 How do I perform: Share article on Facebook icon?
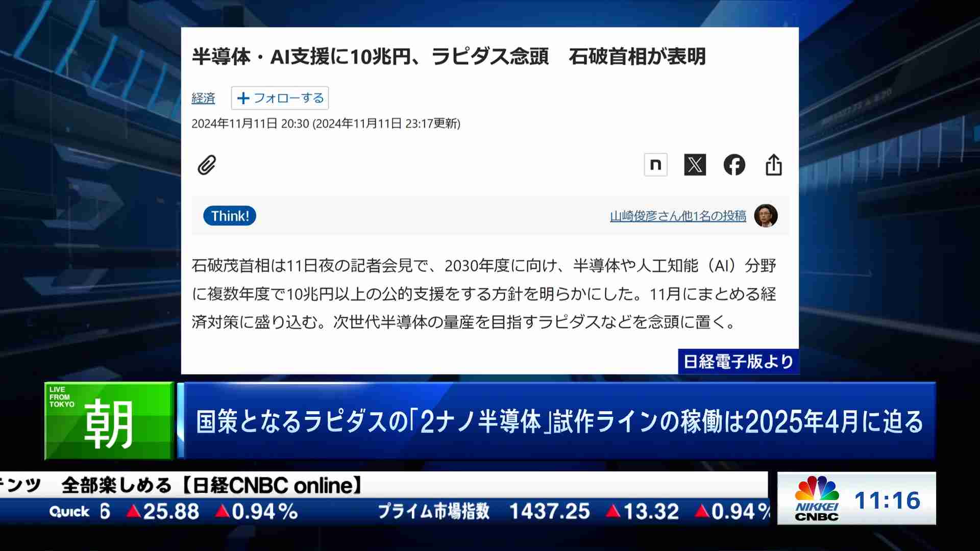point(734,165)
